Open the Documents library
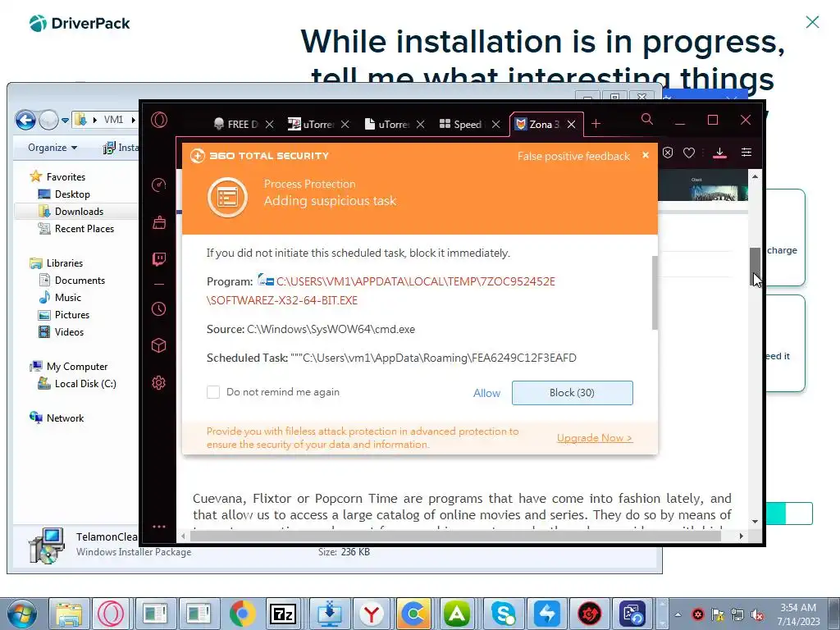Screen dimensions: 840x630 point(80,281)
